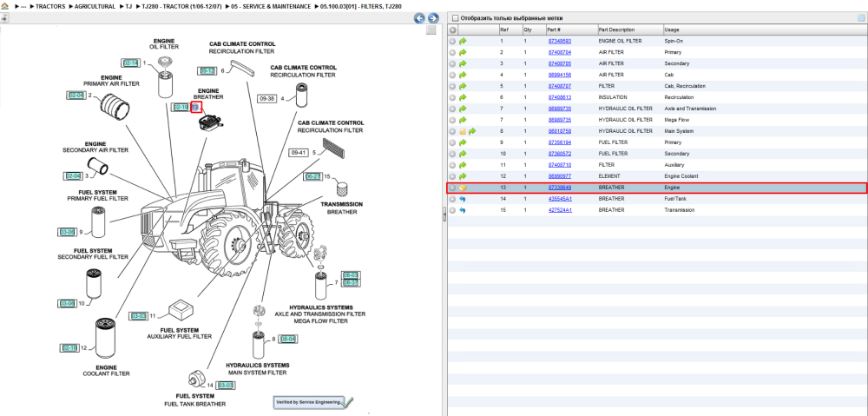Sort by the Part Description column header
The width and height of the screenshot is (868, 416).
(616, 30)
